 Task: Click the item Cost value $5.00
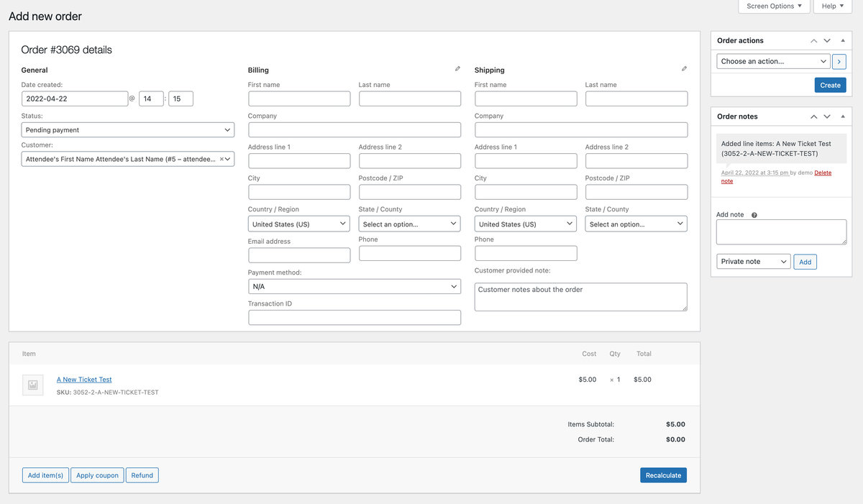click(x=587, y=380)
